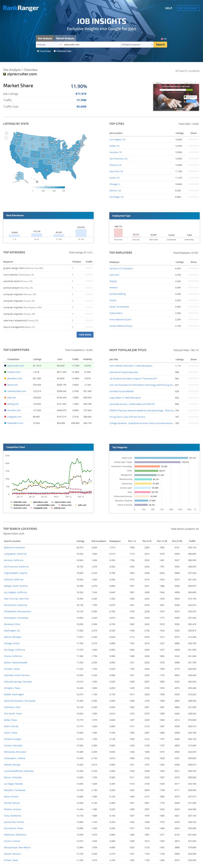This screenshot has height=868, width=203.
Task: Select the Historical Data radio option
Action: pos(55,51)
